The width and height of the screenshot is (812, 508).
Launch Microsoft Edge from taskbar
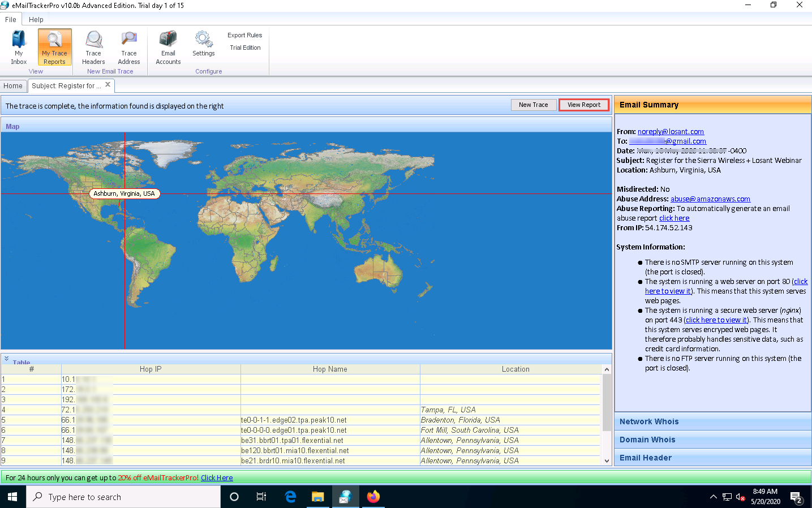(x=290, y=497)
